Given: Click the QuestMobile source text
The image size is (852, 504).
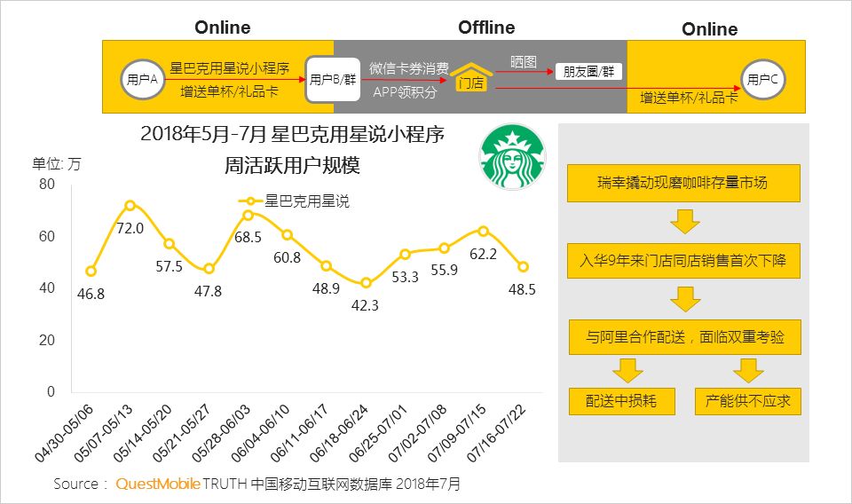Looking at the screenshot, I should 158,484.
